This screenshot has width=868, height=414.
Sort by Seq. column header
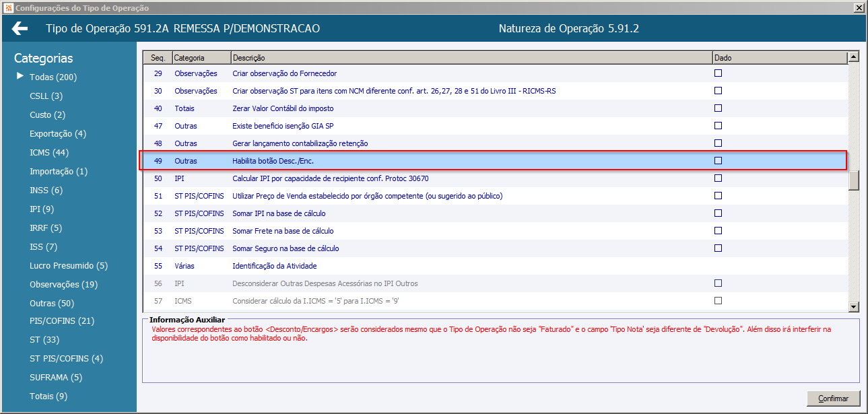[x=158, y=58]
